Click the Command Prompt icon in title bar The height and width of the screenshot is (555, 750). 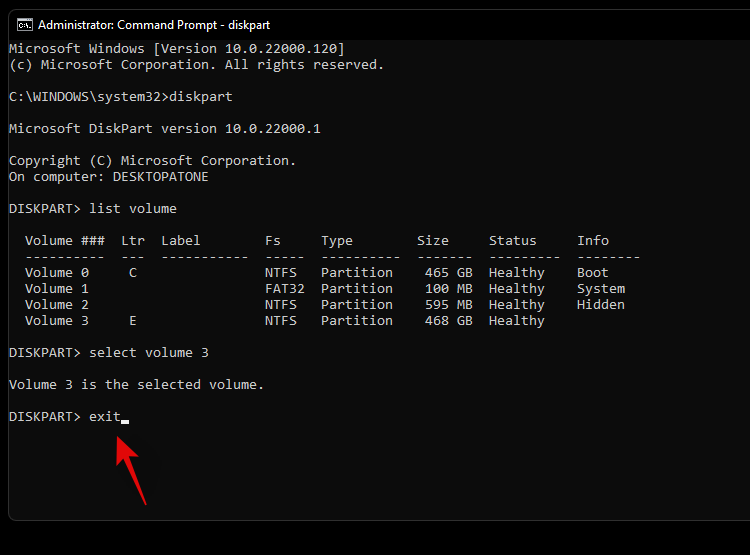24,25
